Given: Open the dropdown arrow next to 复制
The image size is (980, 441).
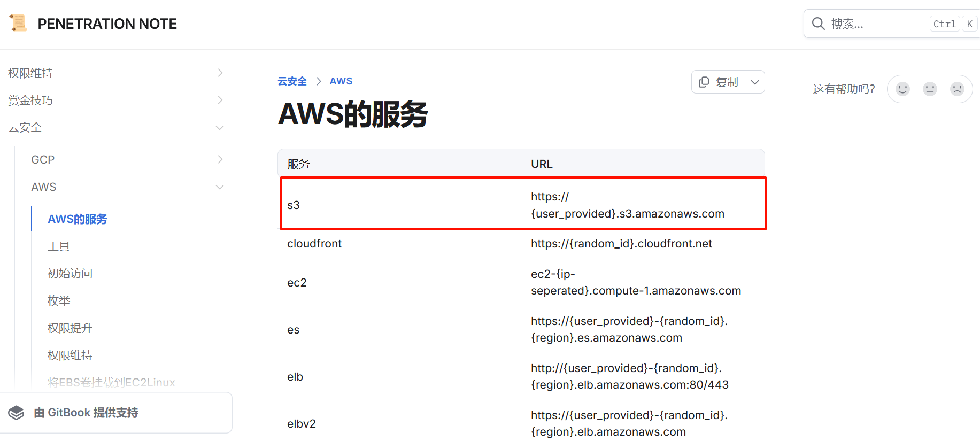Looking at the screenshot, I should pyautogui.click(x=755, y=82).
